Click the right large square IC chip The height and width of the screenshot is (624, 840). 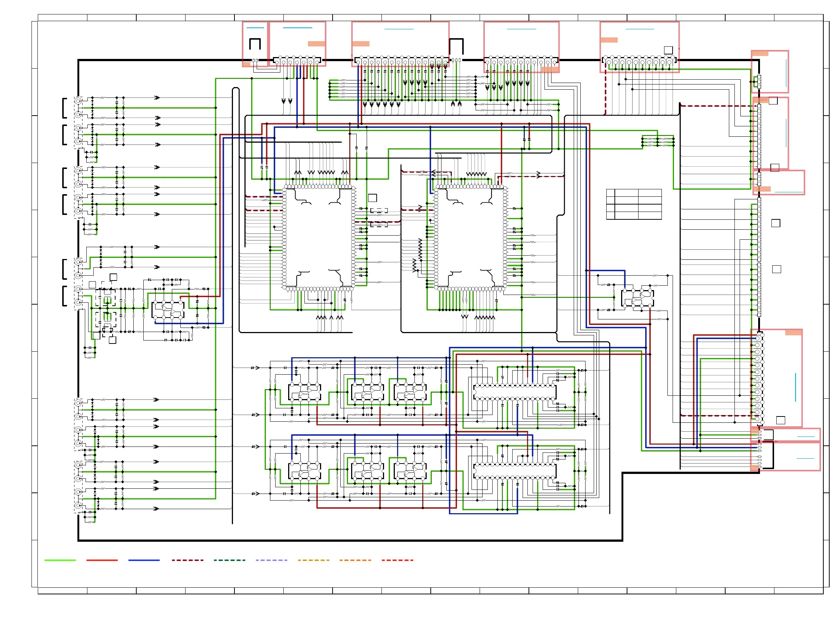[470, 238]
